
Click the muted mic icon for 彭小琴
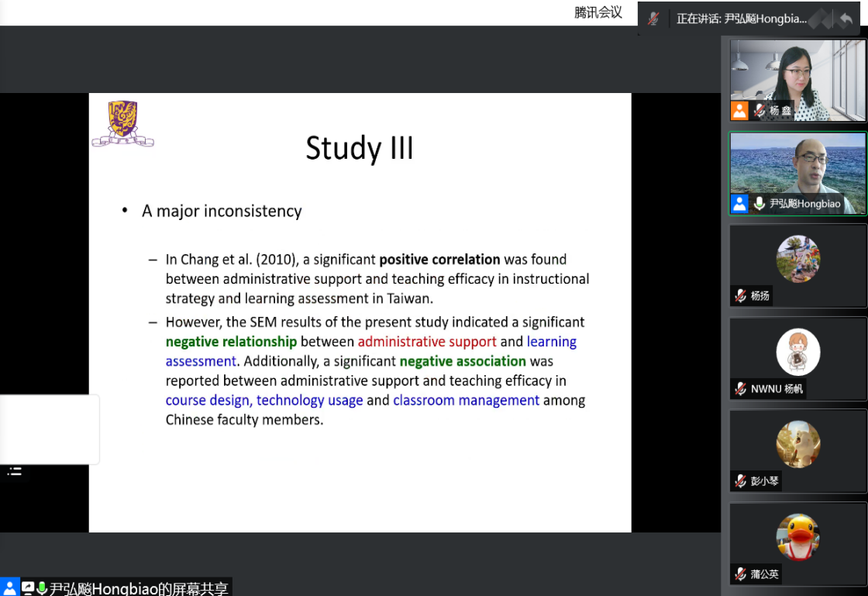coord(741,481)
